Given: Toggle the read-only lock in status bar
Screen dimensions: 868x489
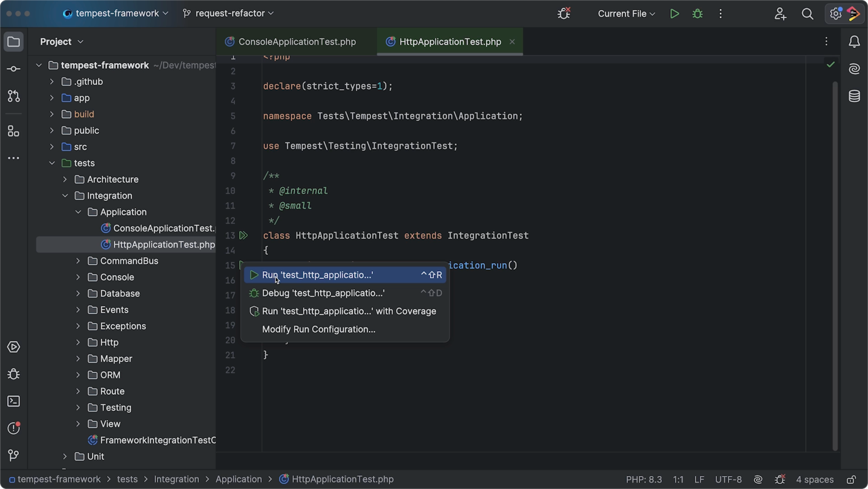Looking at the screenshot, I should pyautogui.click(x=851, y=479).
